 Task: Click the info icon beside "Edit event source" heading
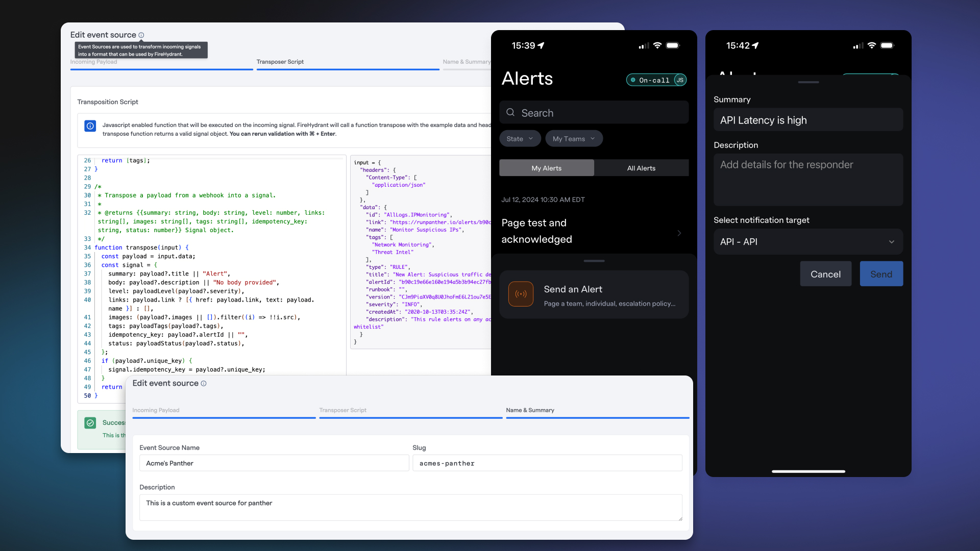[x=141, y=35]
